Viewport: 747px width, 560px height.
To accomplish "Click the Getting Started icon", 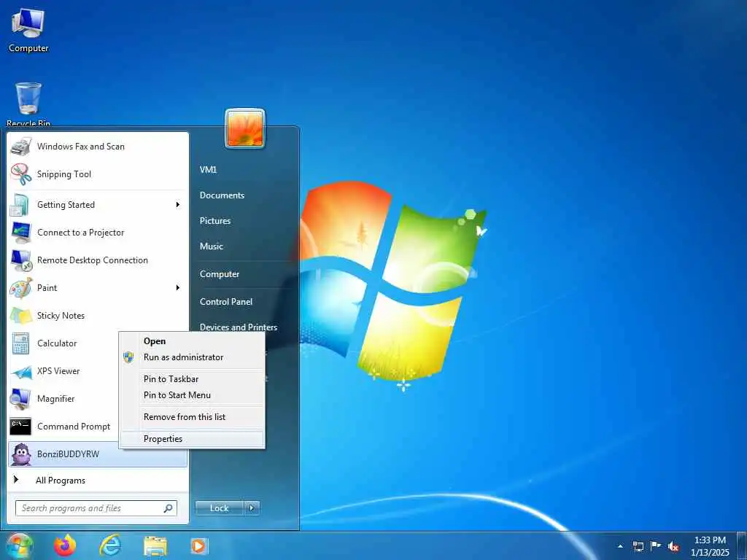I will [21, 205].
